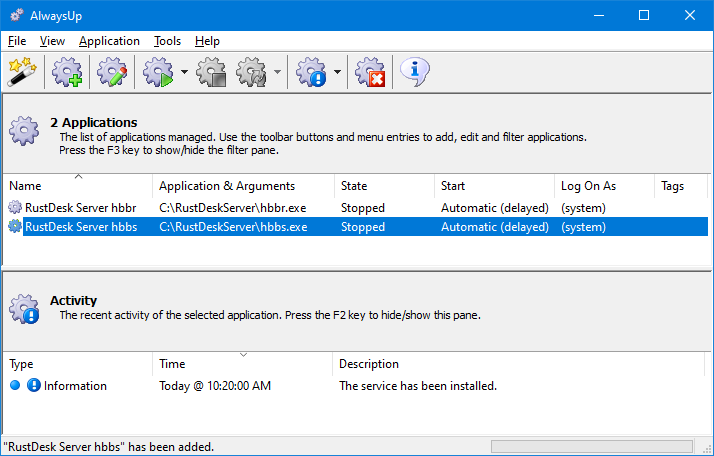Click Stopped state of hbbs row
Viewport: 714px width, 456px height.
pos(363,227)
